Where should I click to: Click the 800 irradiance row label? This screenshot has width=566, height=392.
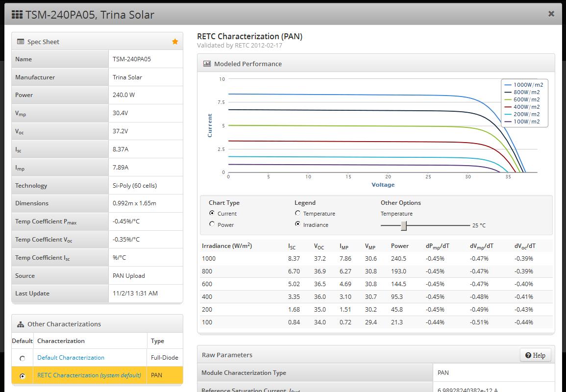click(207, 271)
